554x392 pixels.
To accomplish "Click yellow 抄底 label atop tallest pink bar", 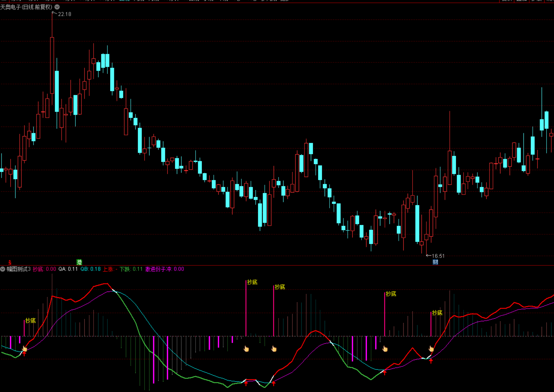I will coord(252,282).
